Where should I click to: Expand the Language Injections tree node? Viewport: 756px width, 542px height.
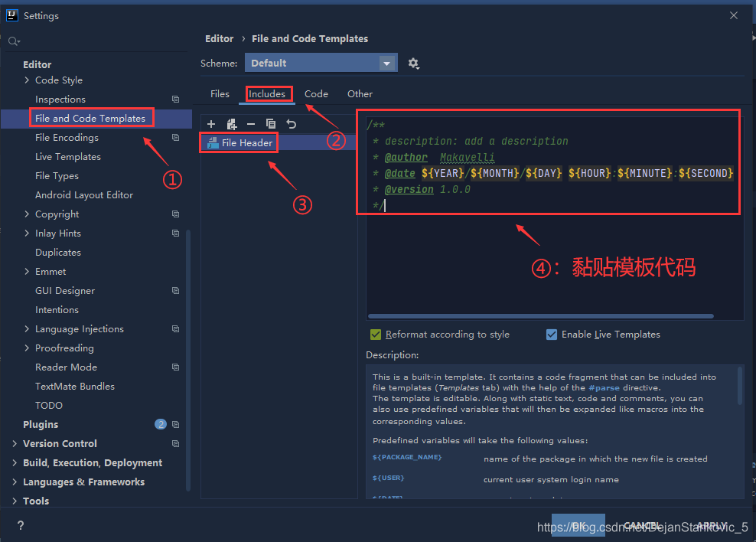27,329
